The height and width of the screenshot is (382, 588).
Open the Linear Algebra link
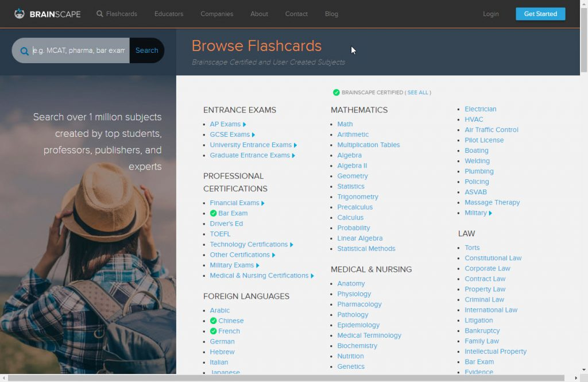coord(359,238)
